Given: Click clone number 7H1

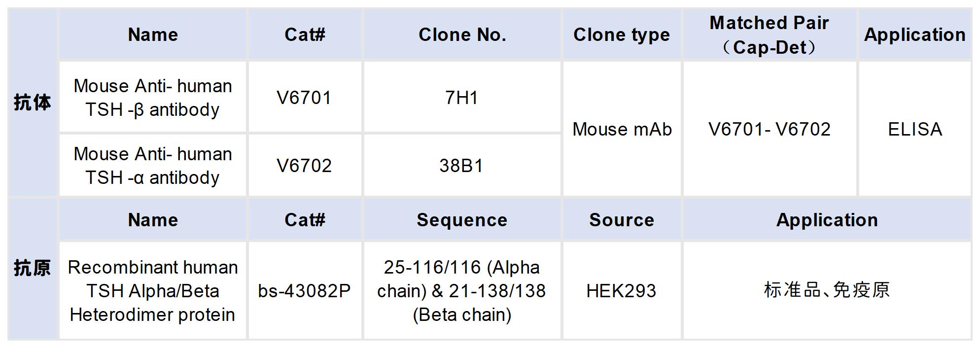Looking at the screenshot, I should (461, 98).
